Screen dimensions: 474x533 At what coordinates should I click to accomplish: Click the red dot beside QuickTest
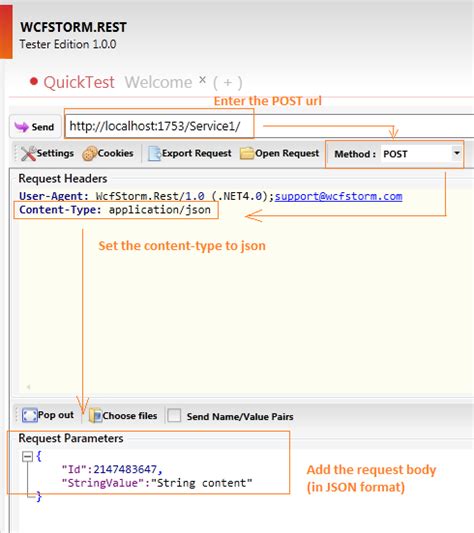34,81
